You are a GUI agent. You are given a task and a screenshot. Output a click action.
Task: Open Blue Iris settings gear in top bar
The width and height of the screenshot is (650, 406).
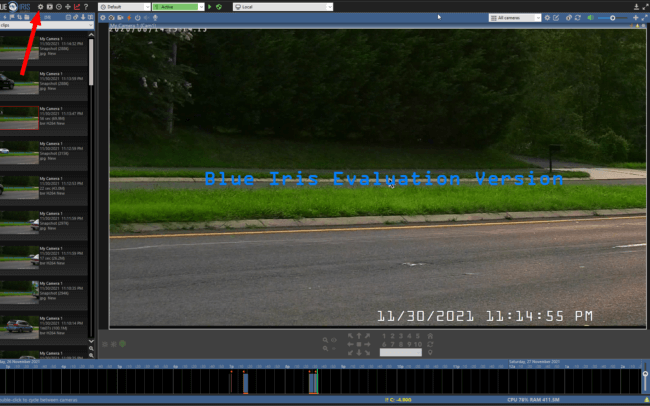tap(40, 7)
